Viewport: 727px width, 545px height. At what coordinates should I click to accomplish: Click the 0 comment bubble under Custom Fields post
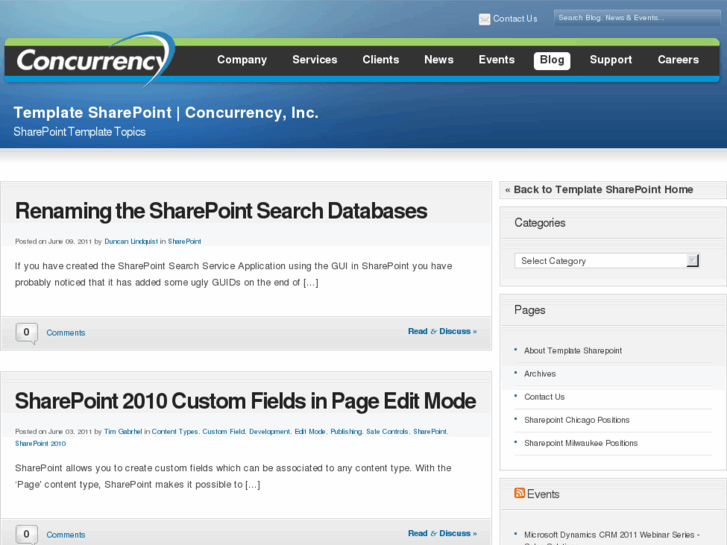point(26,534)
